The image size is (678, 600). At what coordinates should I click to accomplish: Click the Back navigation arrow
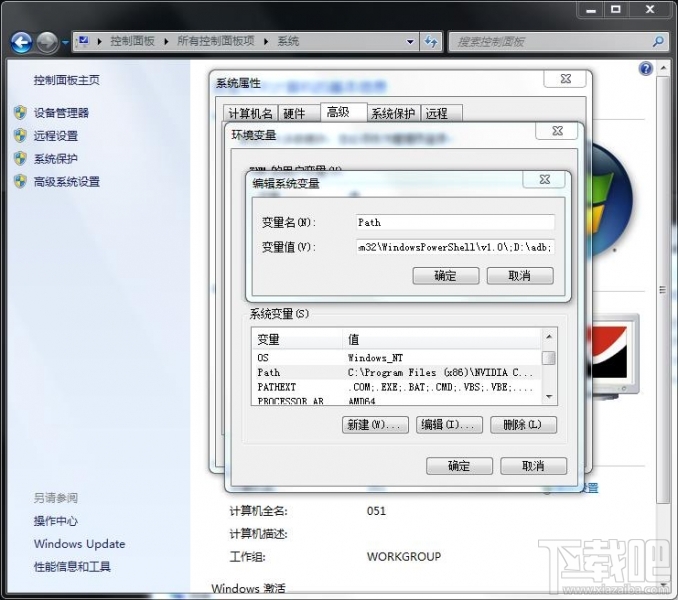pyautogui.click(x=21, y=42)
